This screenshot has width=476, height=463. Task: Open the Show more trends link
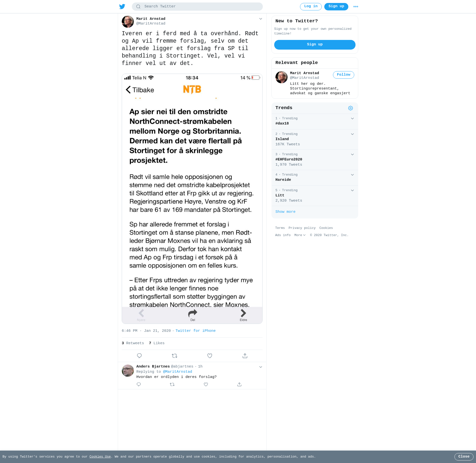[x=285, y=212]
